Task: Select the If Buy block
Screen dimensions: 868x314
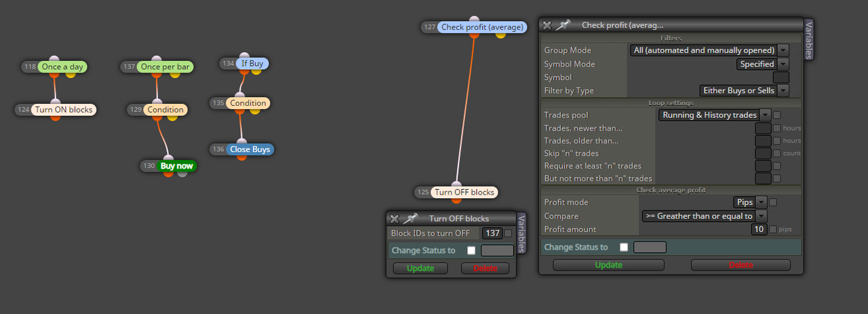Action: coord(252,64)
